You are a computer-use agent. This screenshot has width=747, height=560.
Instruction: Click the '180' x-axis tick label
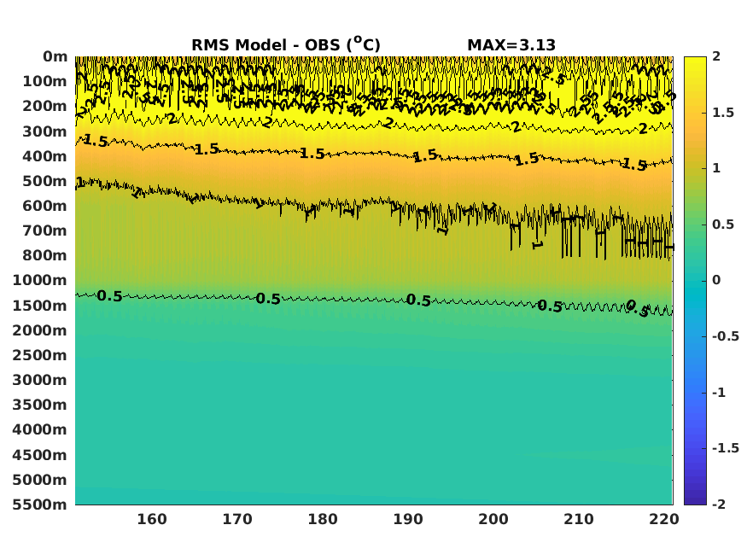pos(323,519)
